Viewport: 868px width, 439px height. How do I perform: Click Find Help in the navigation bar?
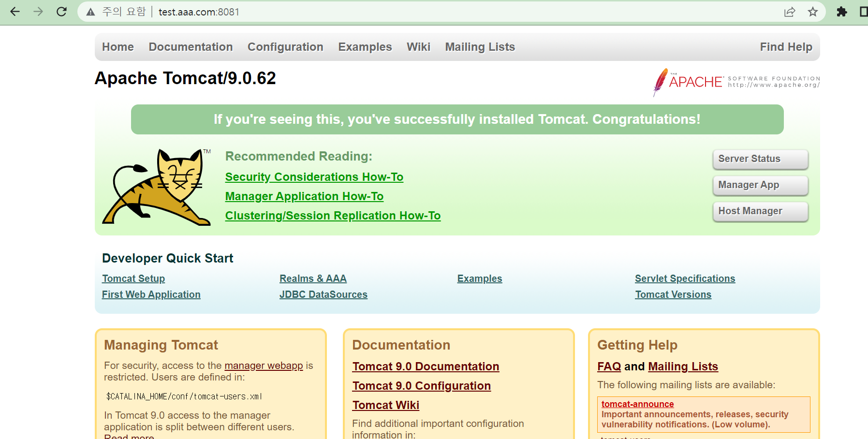pos(786,47)
